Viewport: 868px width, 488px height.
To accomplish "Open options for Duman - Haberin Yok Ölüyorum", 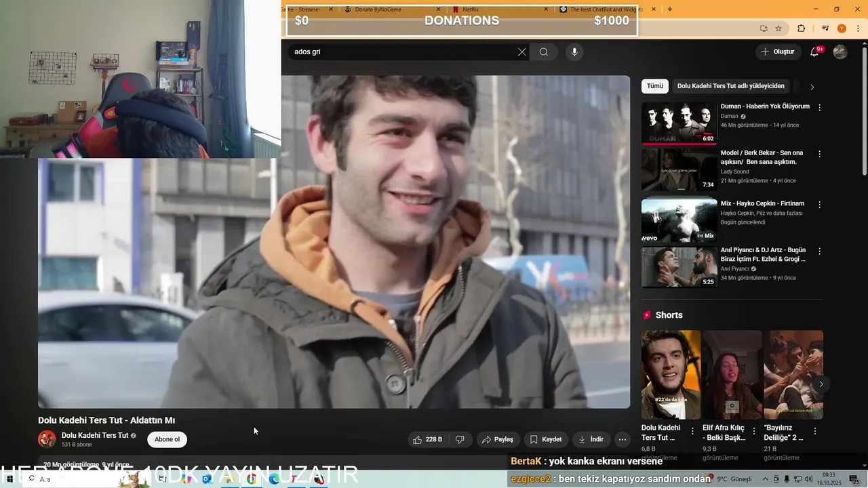I will [x=819, y=108].
